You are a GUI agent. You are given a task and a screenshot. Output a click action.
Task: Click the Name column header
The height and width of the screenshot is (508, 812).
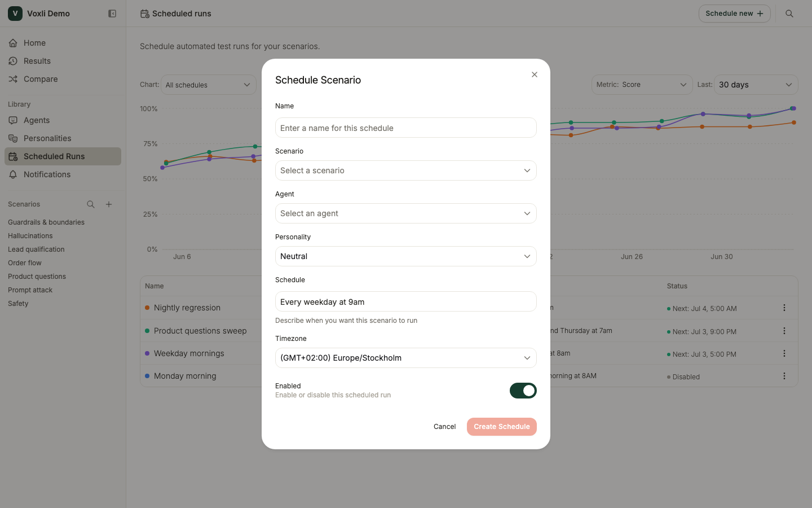click(x=154, y=286)
